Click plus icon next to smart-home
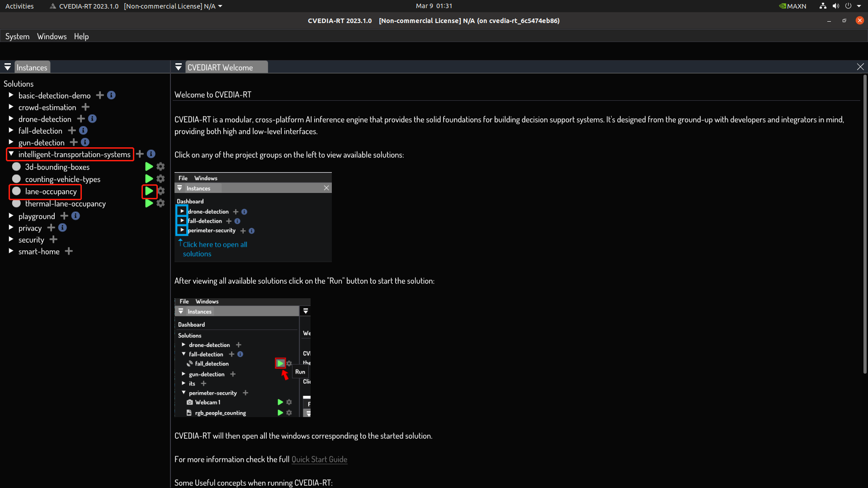The height and width of the screenshot is (488, 868). point(69,251)
